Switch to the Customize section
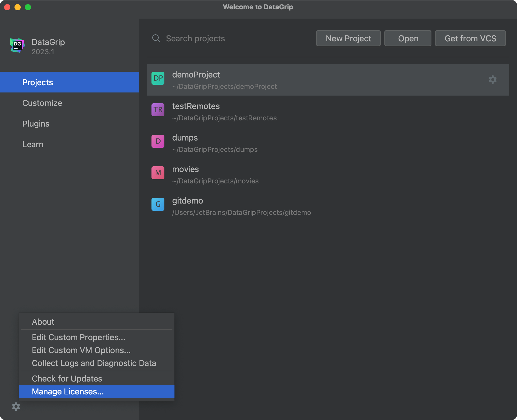517x420 pixels. coord(42,103)
